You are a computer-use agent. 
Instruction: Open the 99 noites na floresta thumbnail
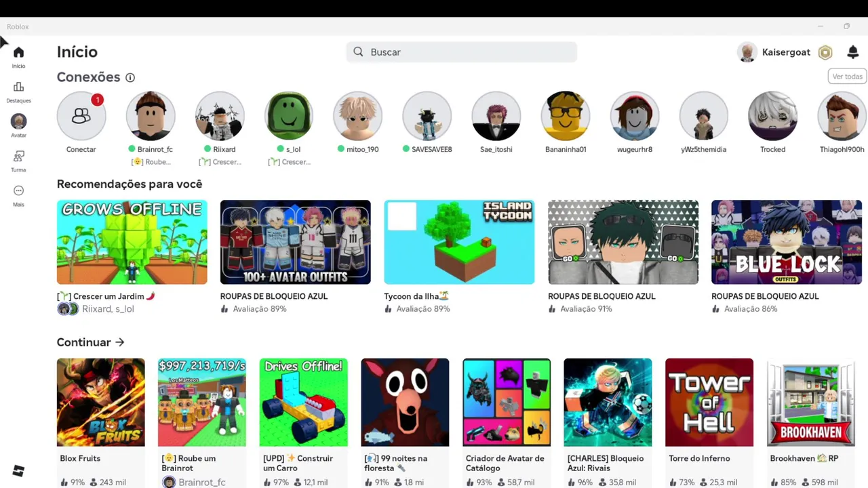(405, 403)
